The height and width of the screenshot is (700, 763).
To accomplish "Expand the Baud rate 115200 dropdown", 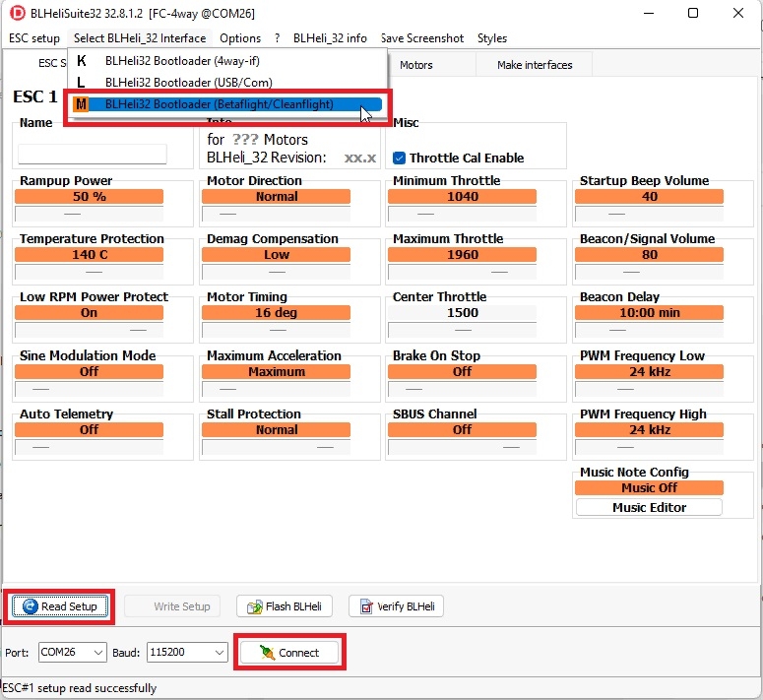I will tap(187, 652).
